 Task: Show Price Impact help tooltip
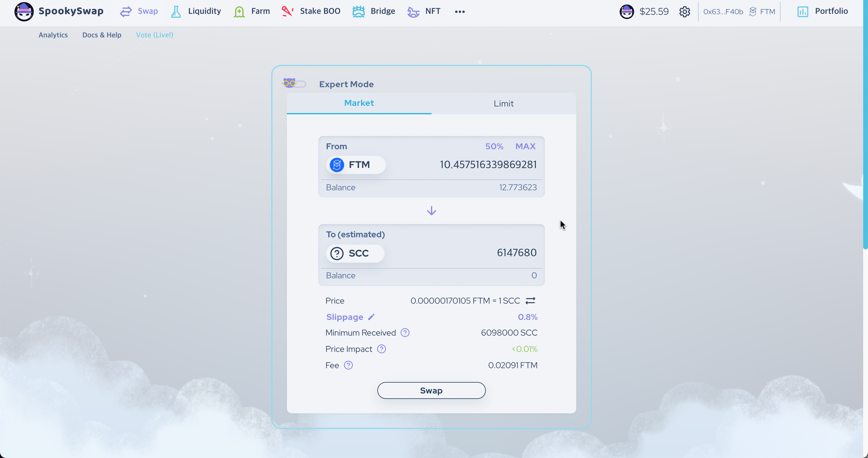pyautogui.click(x=381, y=349)
